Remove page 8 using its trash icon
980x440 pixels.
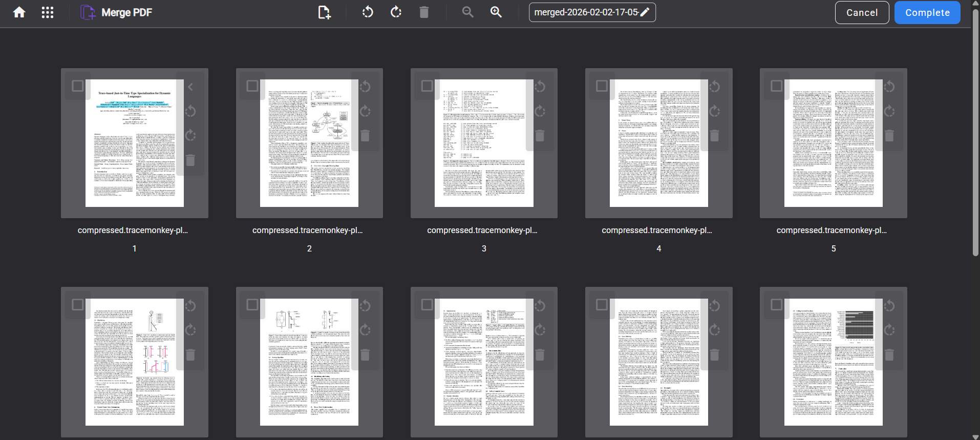[x=540, y=354]
